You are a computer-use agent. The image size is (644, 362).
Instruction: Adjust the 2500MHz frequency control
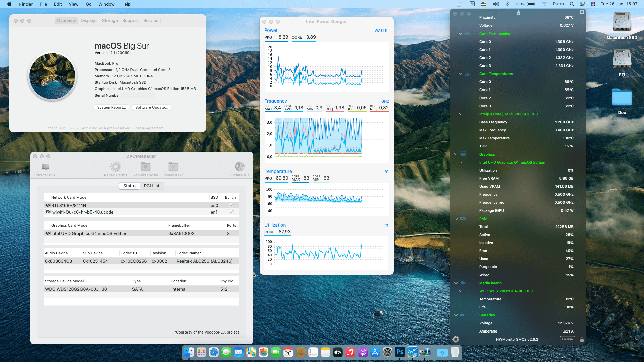[568, 339]
